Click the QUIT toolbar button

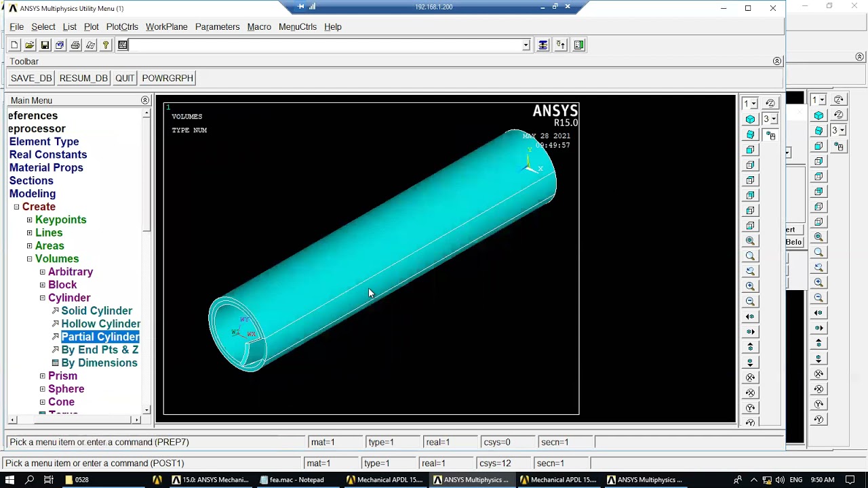[x=125, y=78]
